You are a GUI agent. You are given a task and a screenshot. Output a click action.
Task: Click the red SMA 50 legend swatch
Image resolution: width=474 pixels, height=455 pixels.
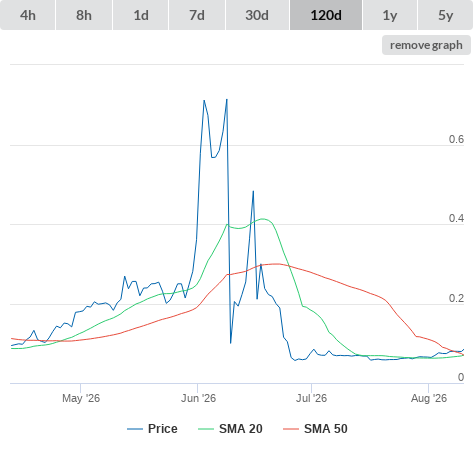click(291, 429)
